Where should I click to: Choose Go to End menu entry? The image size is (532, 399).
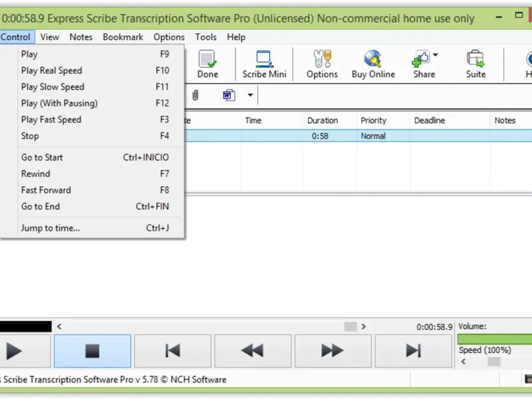pyautogui.click(x=94, y=206)
